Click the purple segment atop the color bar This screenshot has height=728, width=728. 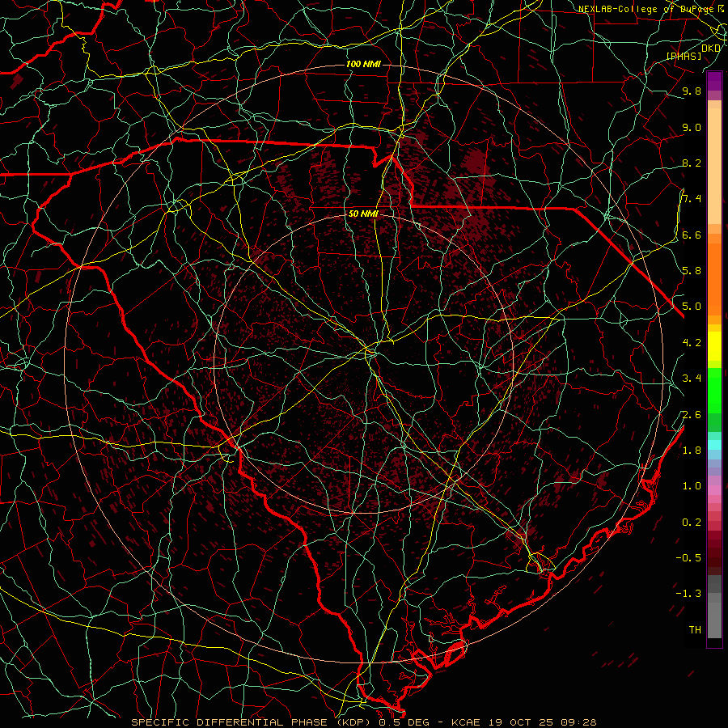pyautogui.click(x=714, y=81)
